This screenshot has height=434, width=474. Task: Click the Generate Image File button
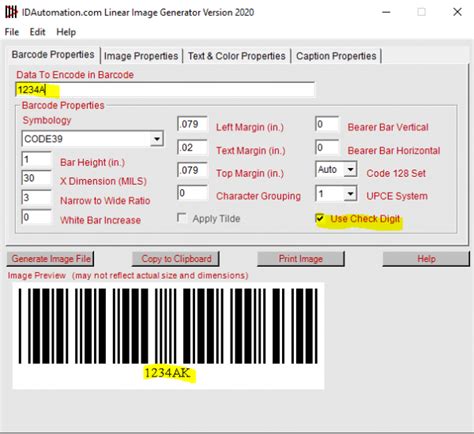[x=50, y=259]
